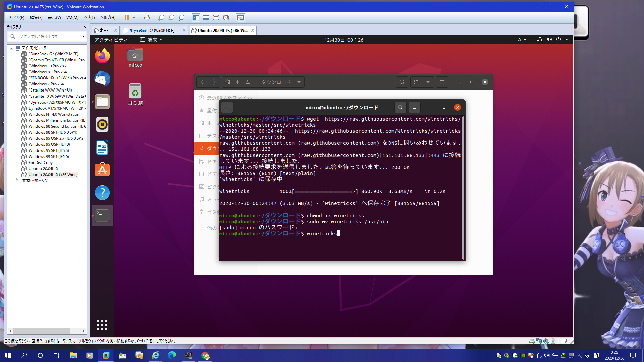
Task: Click the console view toolbar icon
Action: (x=240, y=18)
